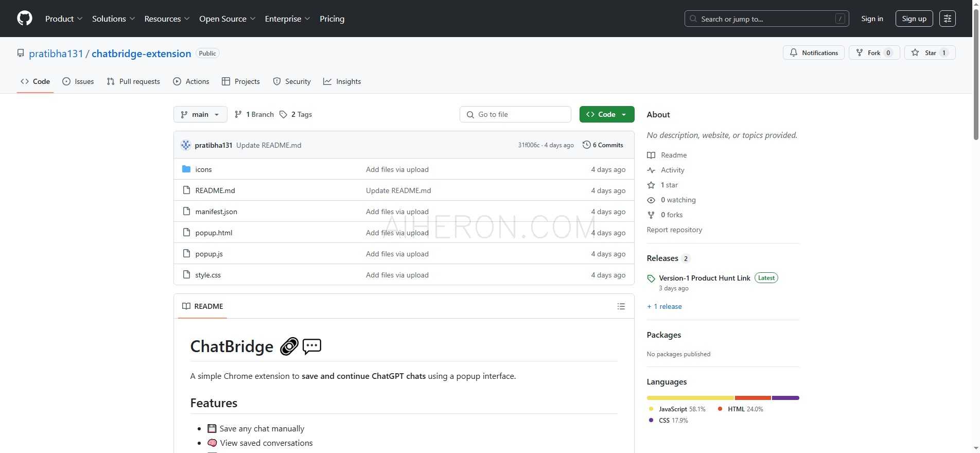
Task: Open the green Code dropdown button
Action: pyautogui.click(x=607, y=114)
